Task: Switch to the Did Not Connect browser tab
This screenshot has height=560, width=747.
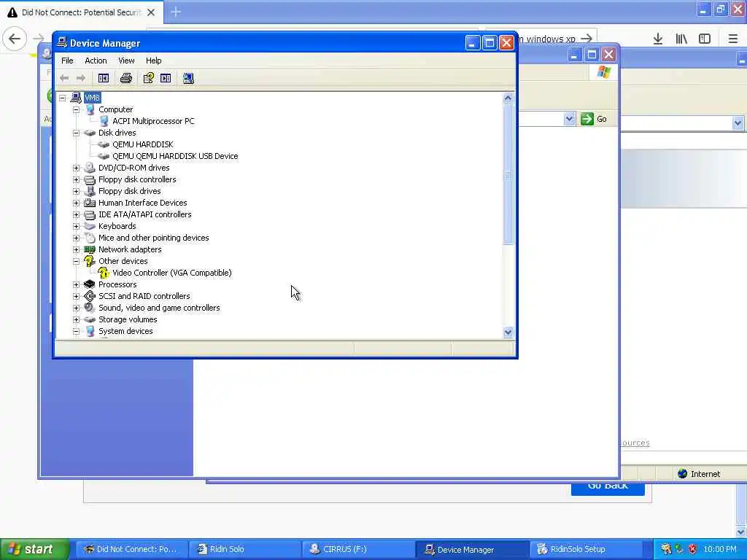Action: [x=82, y=12]
